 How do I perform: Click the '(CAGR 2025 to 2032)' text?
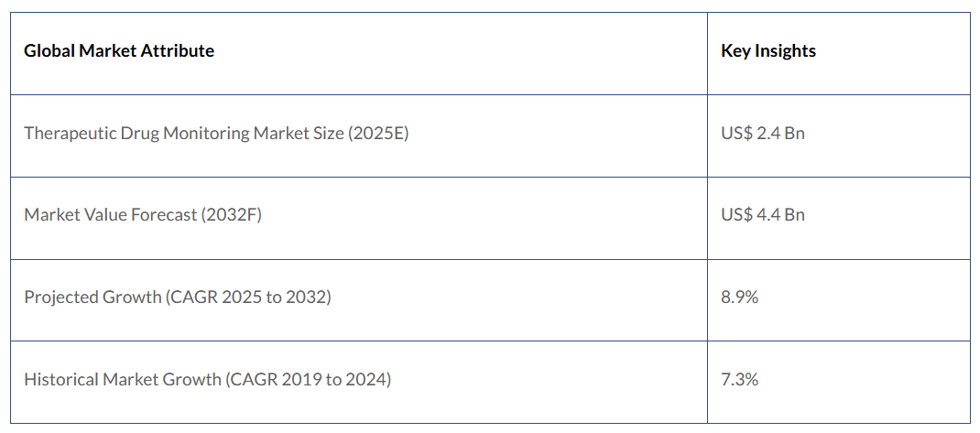(248, 298)
